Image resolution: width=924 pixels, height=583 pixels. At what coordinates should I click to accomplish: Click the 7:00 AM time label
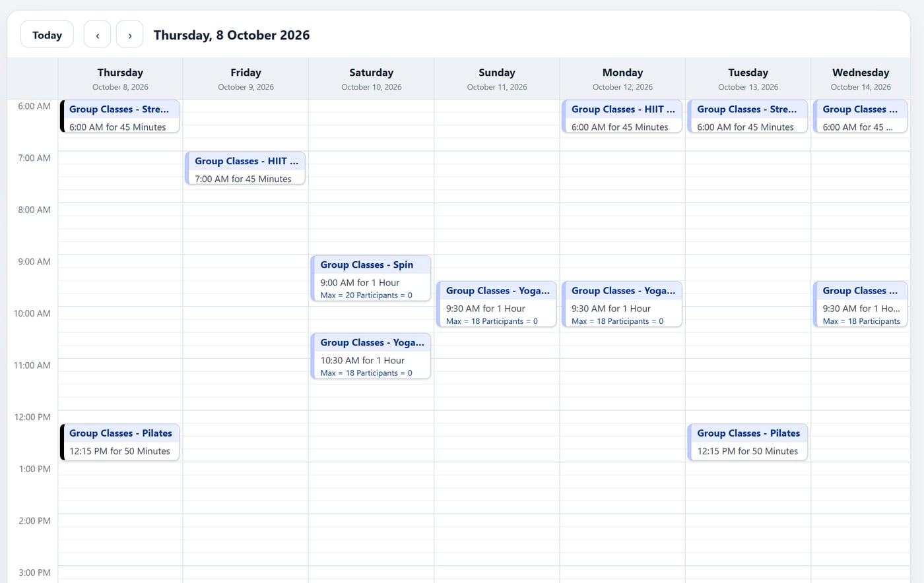[x=34, y=158]
